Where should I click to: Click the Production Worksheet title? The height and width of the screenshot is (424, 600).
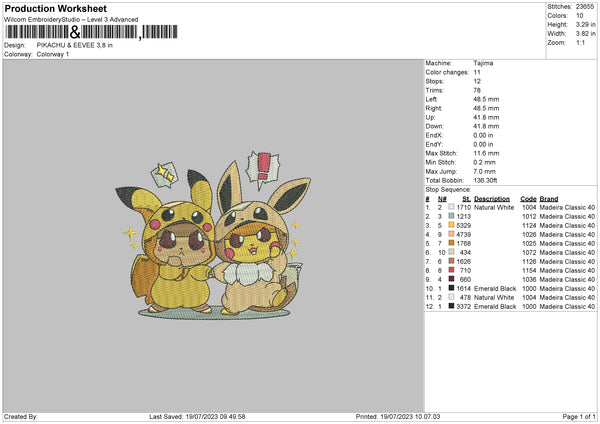(55, 9)
